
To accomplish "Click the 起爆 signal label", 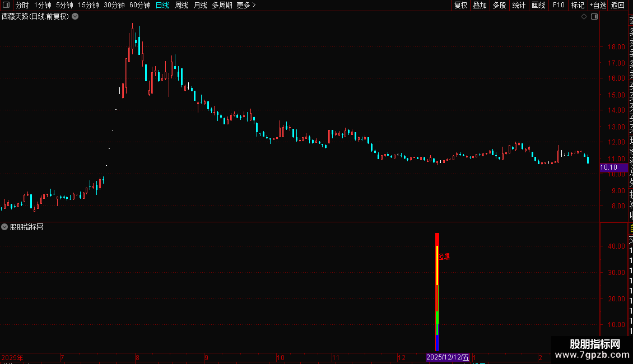I will point(444,256).
